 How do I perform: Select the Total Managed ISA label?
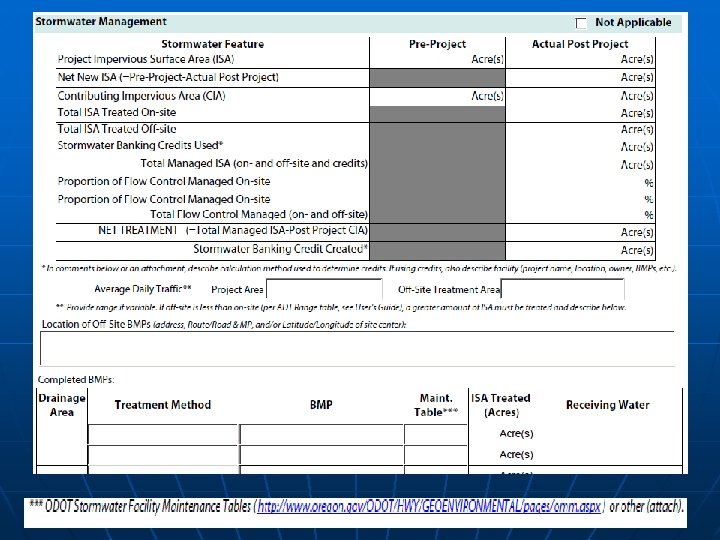(254, 163)
